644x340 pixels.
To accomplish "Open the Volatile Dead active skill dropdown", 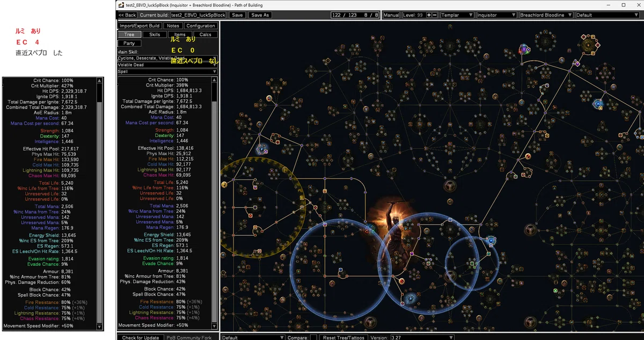I will [x=167, y=64].
